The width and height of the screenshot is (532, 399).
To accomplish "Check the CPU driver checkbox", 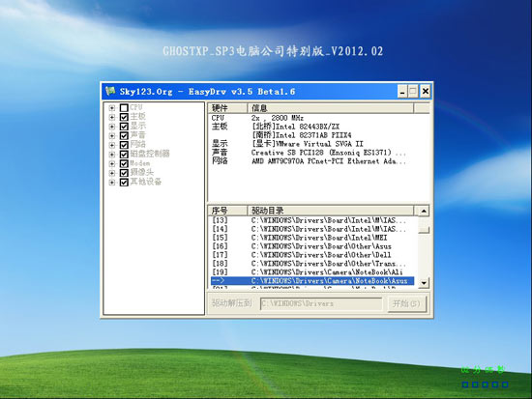I will [124, 108].
